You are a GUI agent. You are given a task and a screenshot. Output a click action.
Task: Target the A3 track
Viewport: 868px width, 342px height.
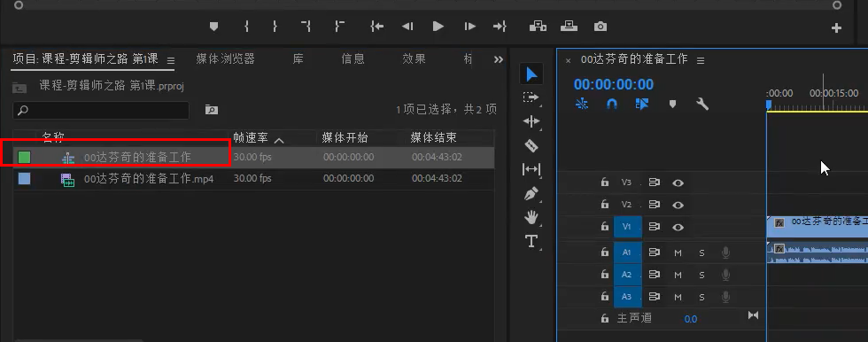(628, 297)
